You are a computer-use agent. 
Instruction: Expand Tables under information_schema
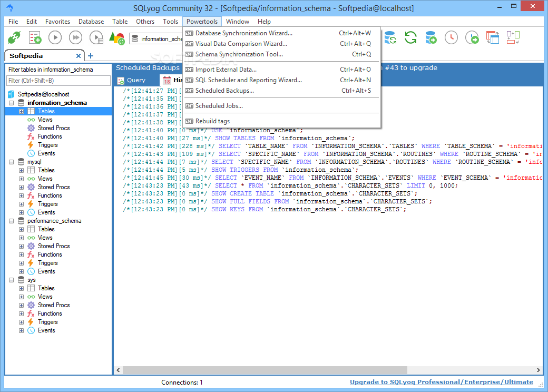point(21,112)
